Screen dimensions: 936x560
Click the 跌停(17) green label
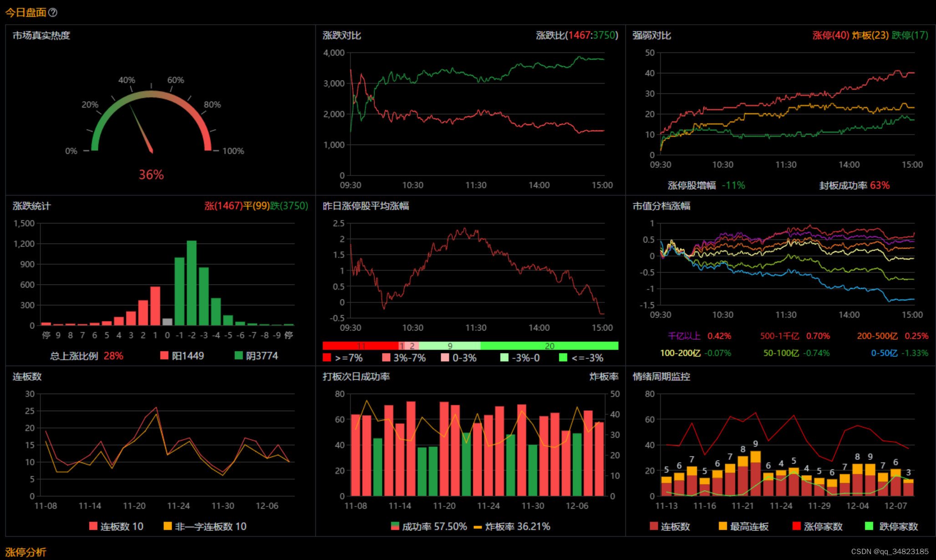[x=909, y=35]
